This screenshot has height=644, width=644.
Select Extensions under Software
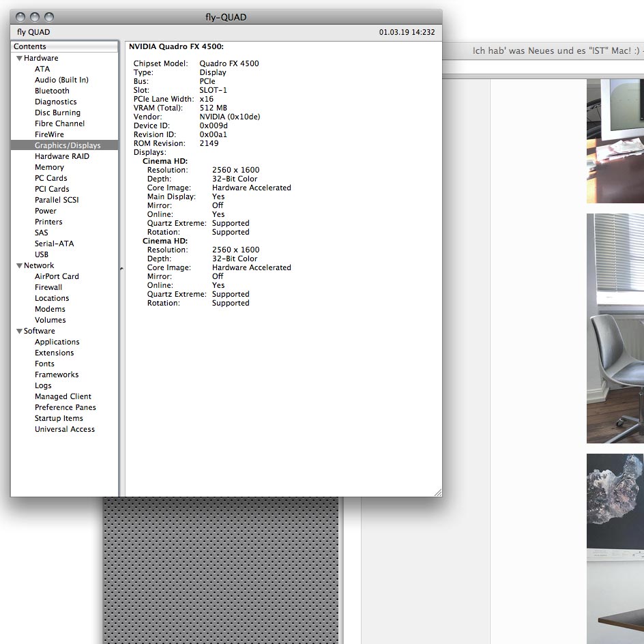(x=54, y=353)
